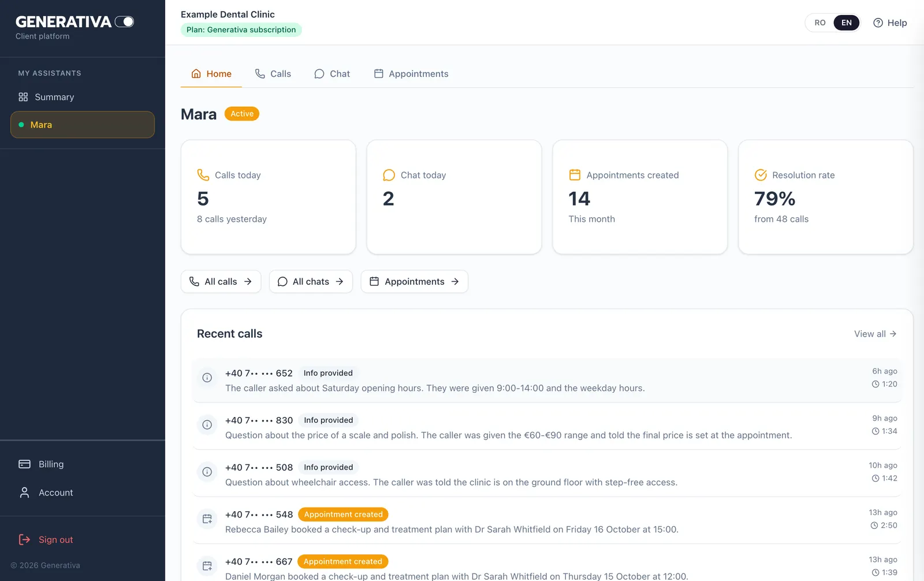This screenshot has width=924, height=581.
Task: Click the info icon for the call ending 508
Action: [x=207, y=472]
